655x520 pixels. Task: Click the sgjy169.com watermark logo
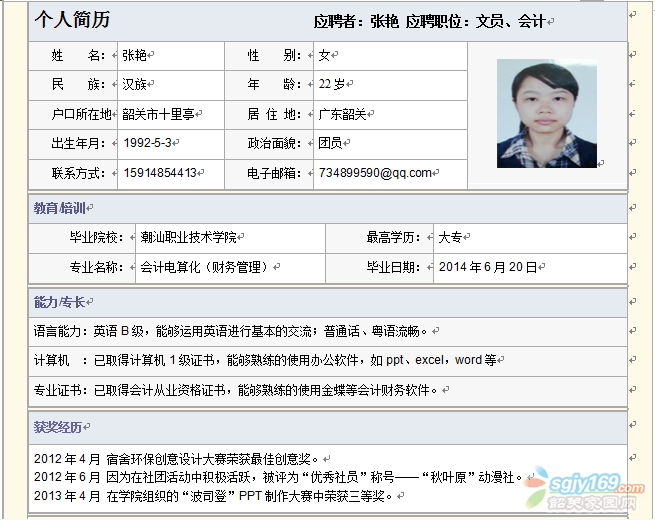[590, 489]
